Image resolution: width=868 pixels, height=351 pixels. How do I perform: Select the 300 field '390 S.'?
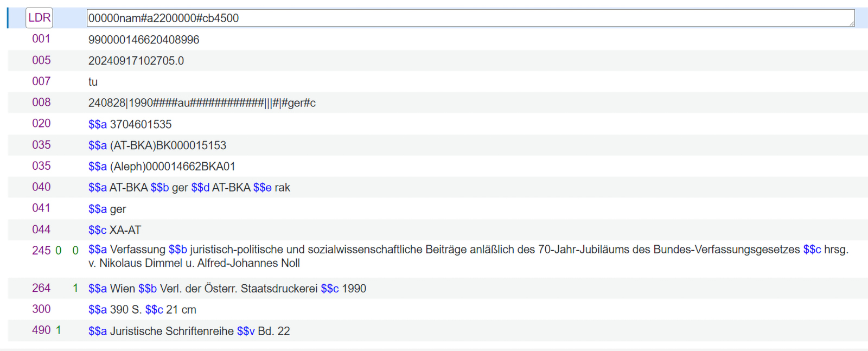tap(126, 310)
